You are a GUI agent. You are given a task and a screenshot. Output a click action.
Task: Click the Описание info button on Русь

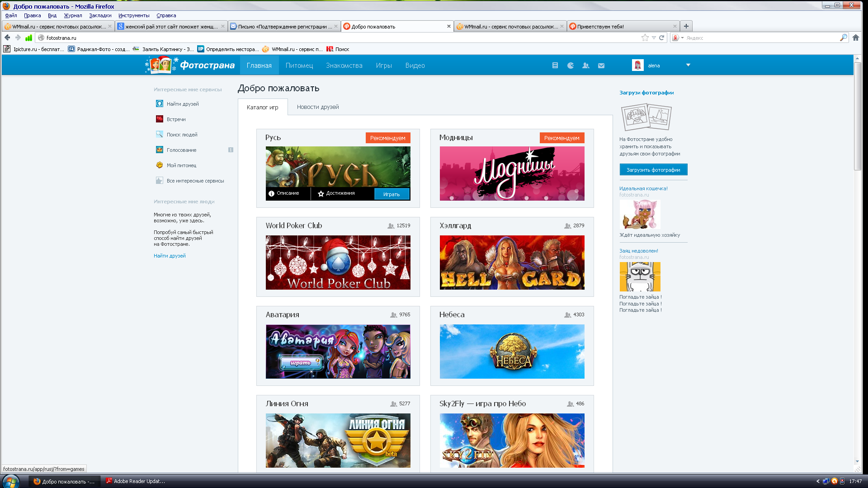(284, 193)
